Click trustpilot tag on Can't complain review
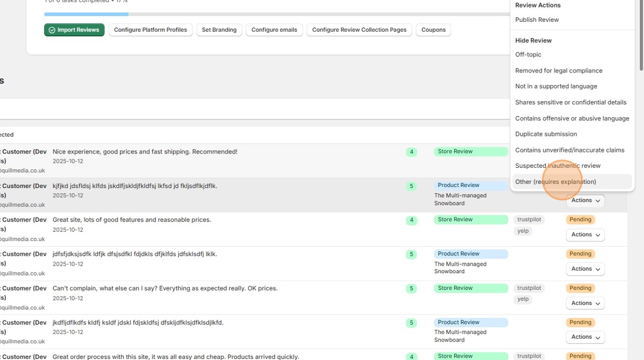 tap(529, 288)
